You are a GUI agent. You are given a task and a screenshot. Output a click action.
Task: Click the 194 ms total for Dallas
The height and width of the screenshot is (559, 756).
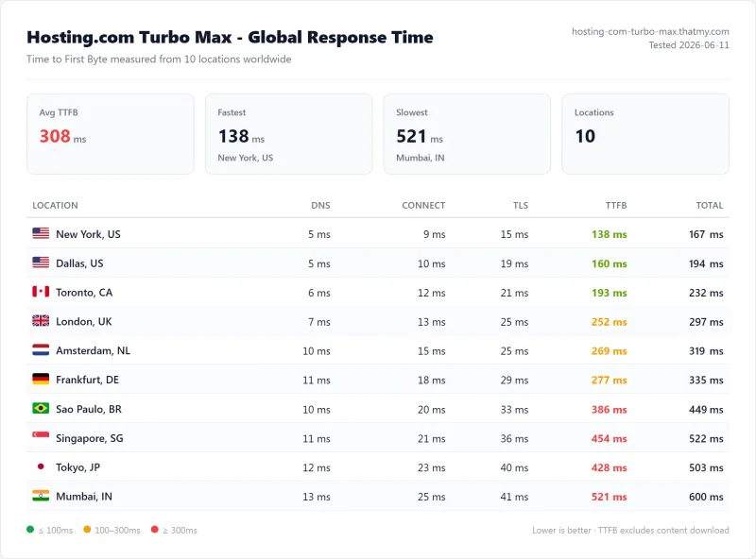706,263
